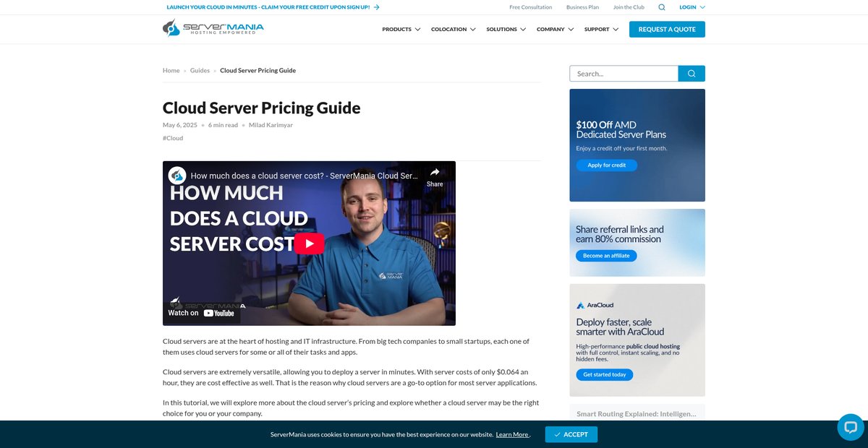Click Apply for credit button
Screen dimensions: 868x448
click(606, 165)
